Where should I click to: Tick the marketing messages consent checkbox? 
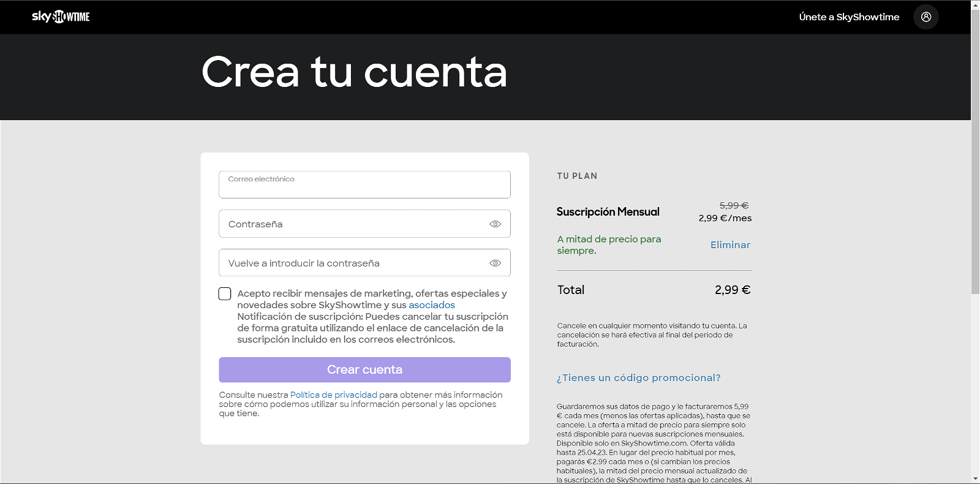(225, 294)
